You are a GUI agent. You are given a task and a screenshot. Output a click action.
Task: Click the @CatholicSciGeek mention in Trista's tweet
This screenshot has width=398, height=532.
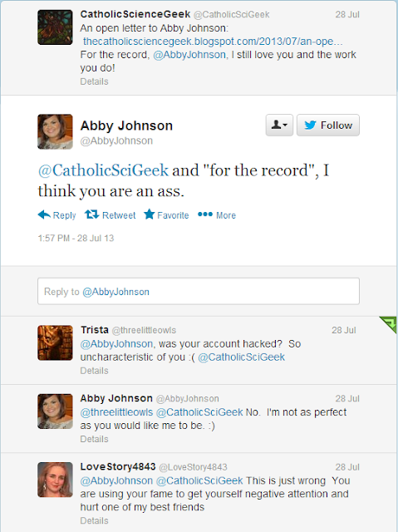point(242,357)
